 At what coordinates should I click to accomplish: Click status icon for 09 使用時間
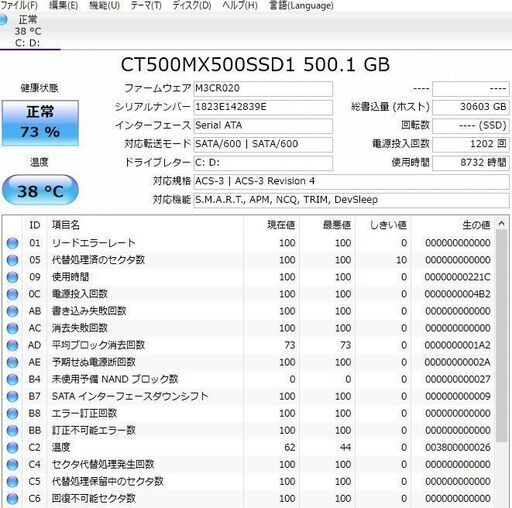coord(12,277)
